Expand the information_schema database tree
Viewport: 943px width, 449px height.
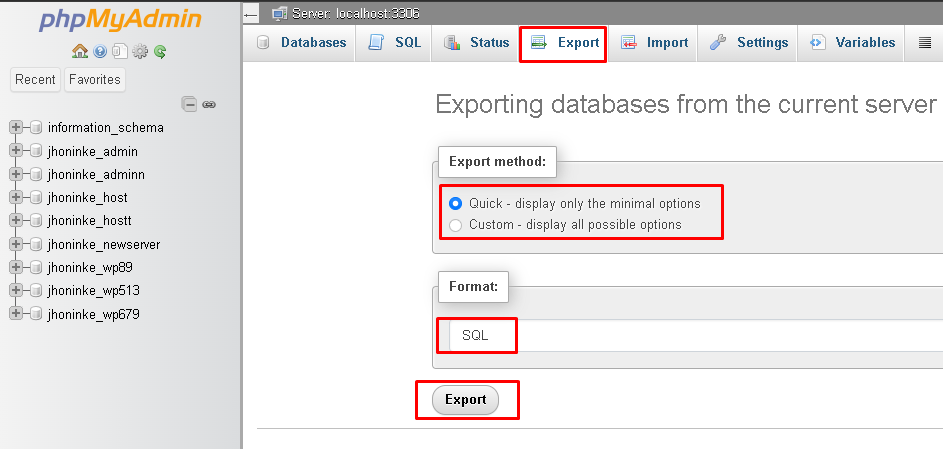pyautogui.click(x=16, y=127)
